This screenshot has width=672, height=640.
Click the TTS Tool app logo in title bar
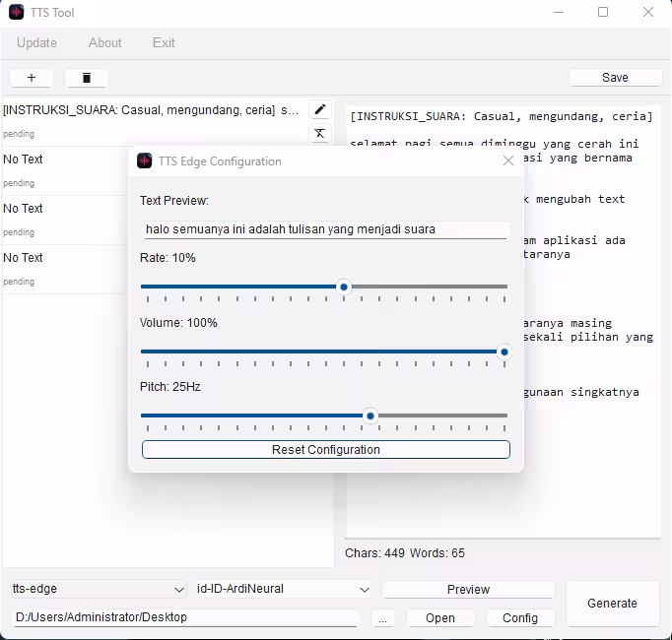pos(17,13)
